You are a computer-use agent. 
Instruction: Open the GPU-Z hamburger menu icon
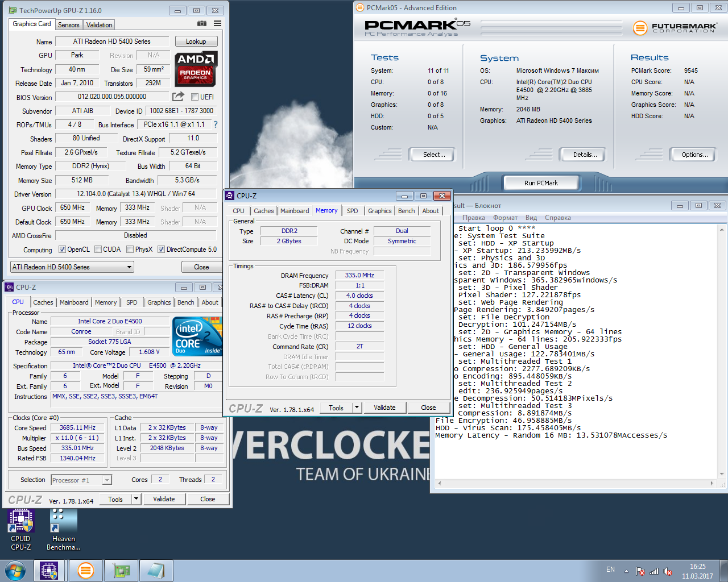click(217, 24)
